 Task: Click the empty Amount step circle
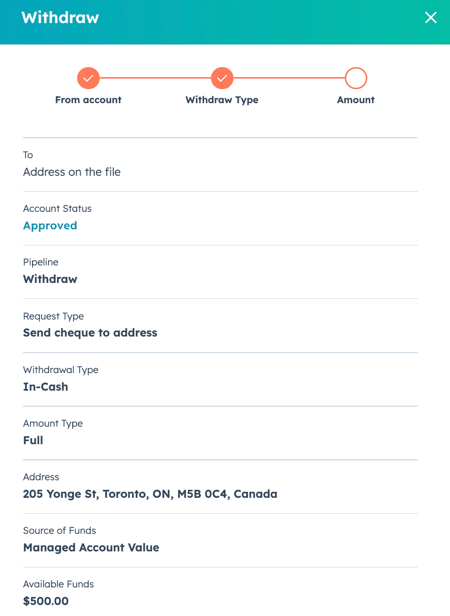pos(356,78)
